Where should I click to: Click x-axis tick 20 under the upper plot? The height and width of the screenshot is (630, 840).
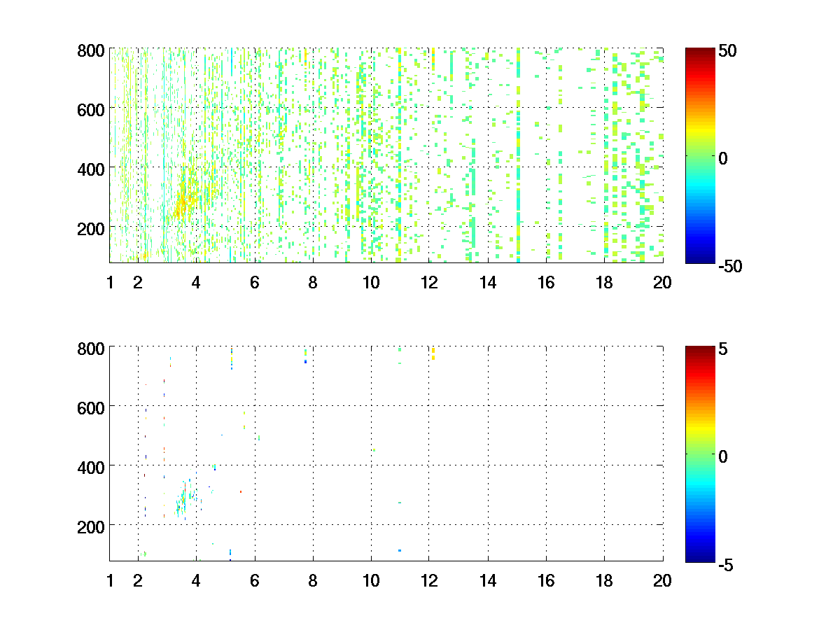(663, 283)
